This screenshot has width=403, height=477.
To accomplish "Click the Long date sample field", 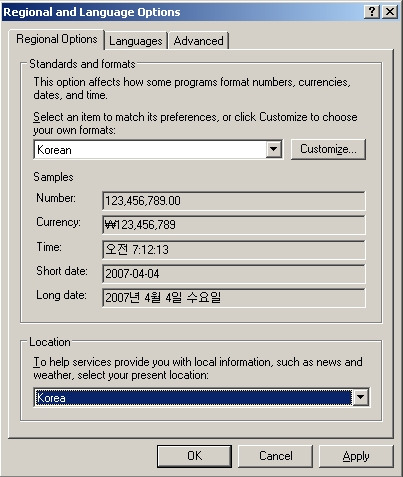I will point(234,297).
